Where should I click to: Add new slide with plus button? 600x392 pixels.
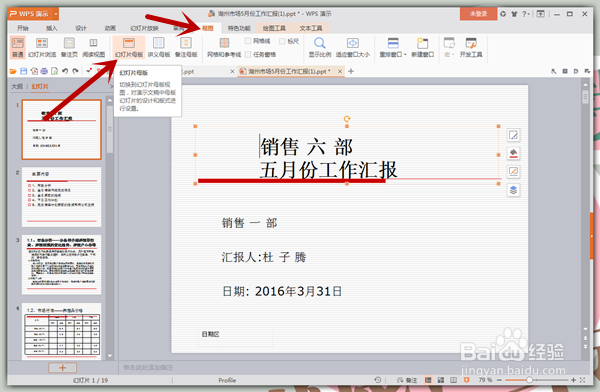coord(62,368)
